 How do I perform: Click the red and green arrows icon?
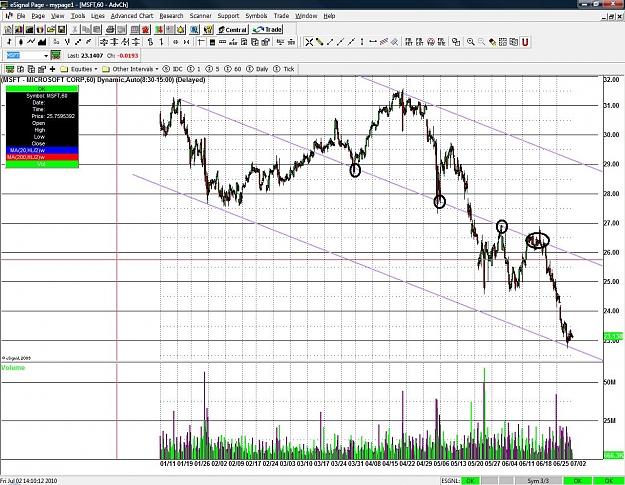159,29
